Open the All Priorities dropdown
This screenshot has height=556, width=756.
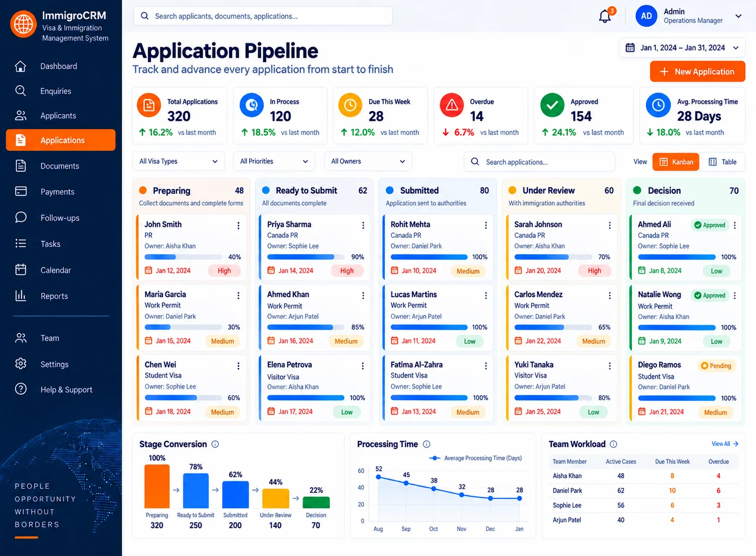tap(274, 161)
